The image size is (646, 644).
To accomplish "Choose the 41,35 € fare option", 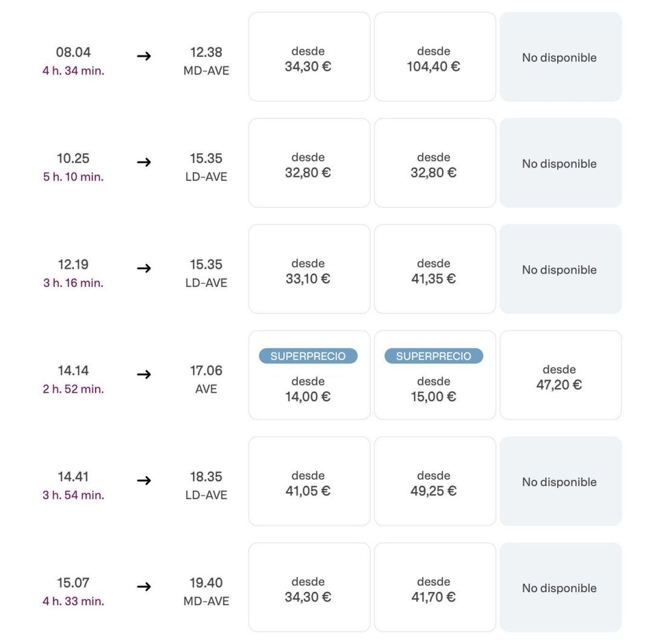I will pyautogui.click(x=434, y=269).
